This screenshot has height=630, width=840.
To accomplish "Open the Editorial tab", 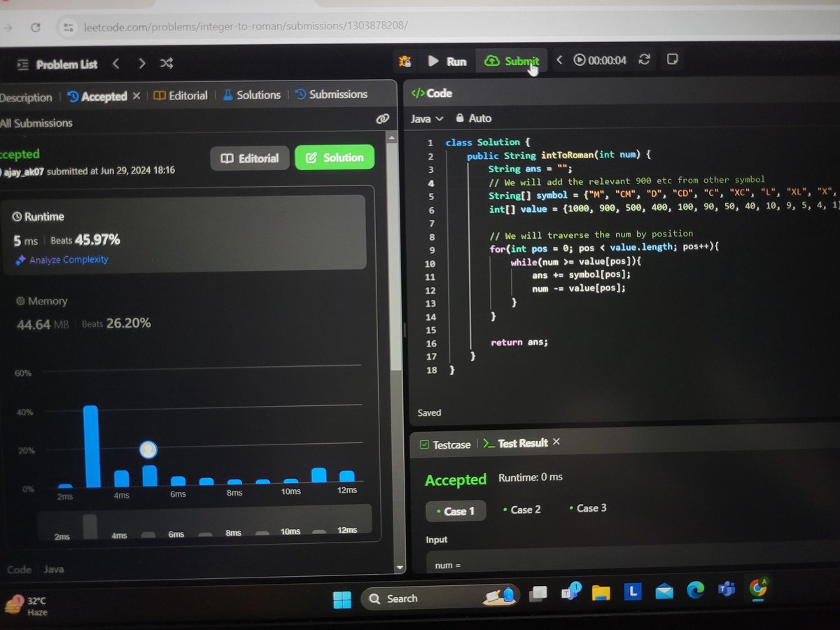I will click(181, 96).
